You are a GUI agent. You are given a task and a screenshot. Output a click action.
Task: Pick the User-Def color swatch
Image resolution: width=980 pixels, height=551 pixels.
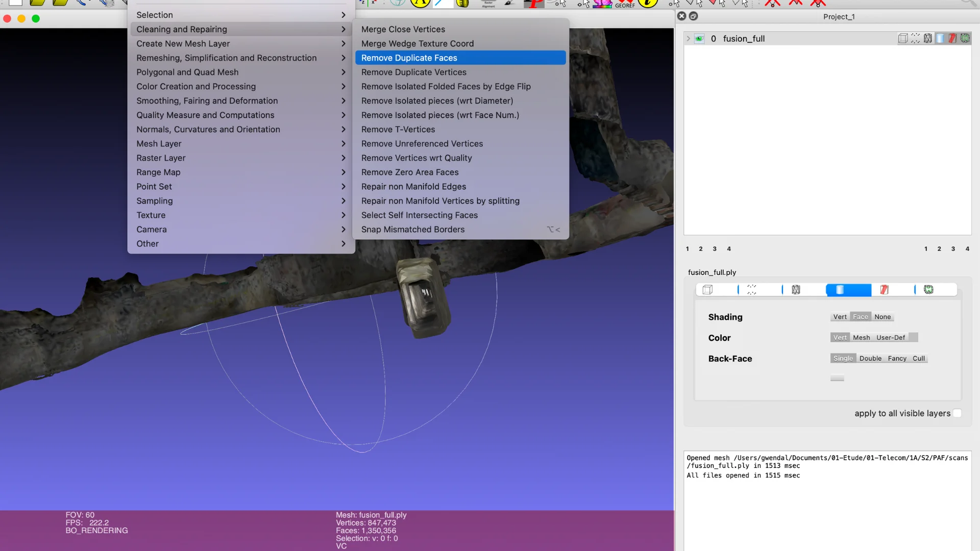[x=914, y=337]
